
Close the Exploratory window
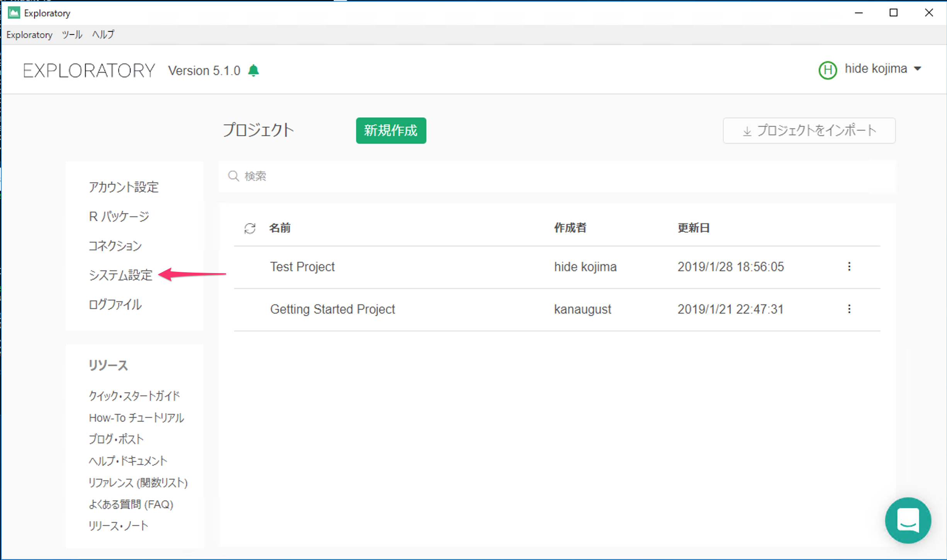[x=928, y=13]
